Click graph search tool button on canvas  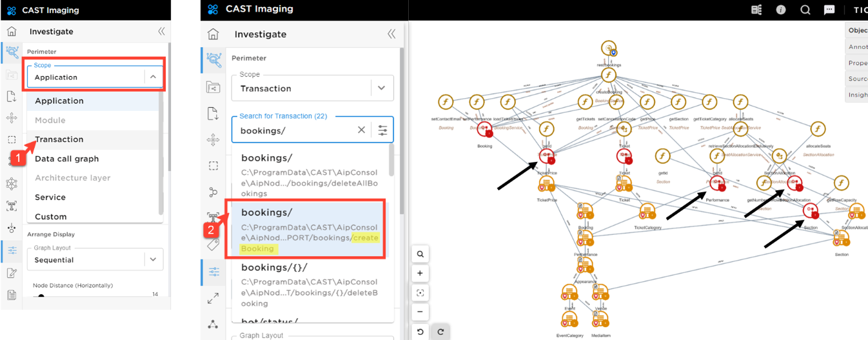pyautogui.click(x=420, y=254)
